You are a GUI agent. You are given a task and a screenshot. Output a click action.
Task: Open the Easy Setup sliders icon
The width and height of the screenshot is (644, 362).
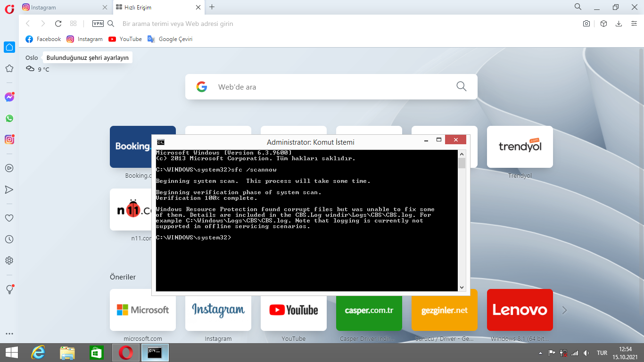click(x=634, y=24)
